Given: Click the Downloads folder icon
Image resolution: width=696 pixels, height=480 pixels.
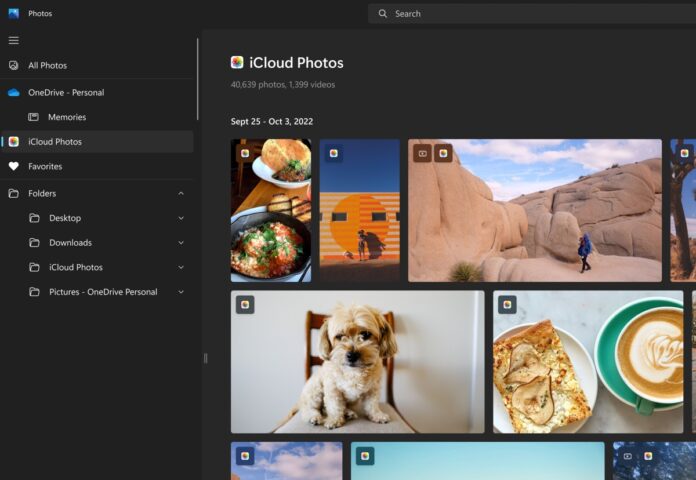Looking at the screenshot, I should [x=34, y=242].
